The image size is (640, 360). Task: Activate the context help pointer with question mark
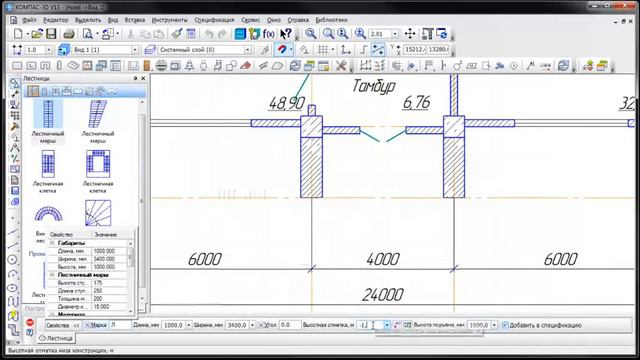coord(286,34)
